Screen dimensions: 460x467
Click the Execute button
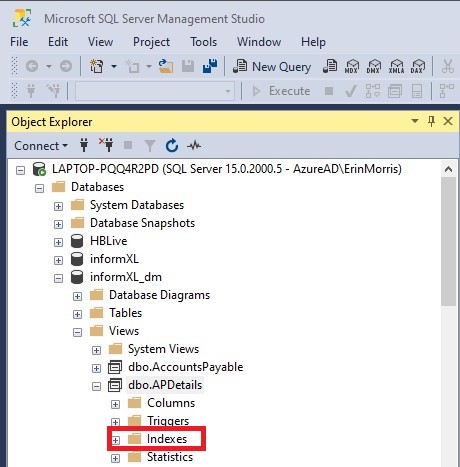point(281,91)
